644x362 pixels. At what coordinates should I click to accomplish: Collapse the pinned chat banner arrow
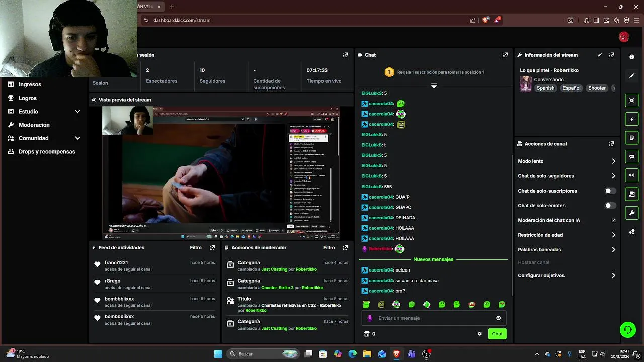[434, 86]
